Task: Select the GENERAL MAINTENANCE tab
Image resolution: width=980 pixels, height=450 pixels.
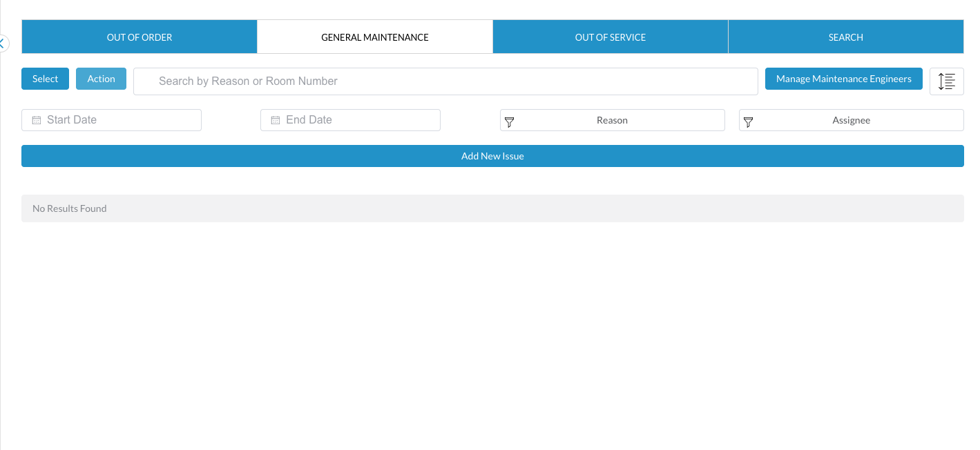Action: point(374,37)
